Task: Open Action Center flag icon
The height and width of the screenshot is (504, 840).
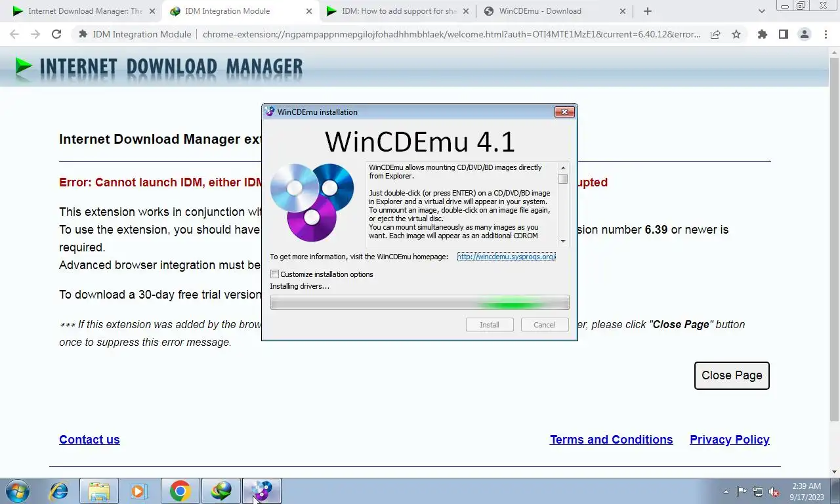Action: pyautogui.click(x=742, y=492)
